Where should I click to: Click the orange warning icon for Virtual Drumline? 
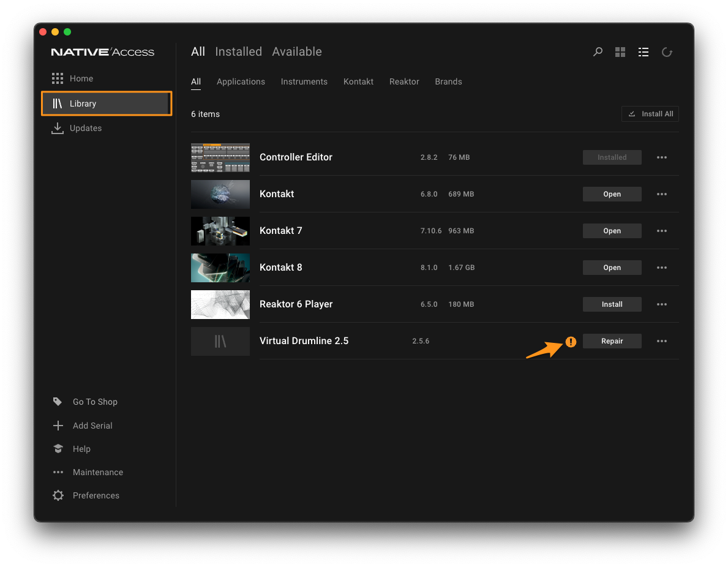(571, 342)
